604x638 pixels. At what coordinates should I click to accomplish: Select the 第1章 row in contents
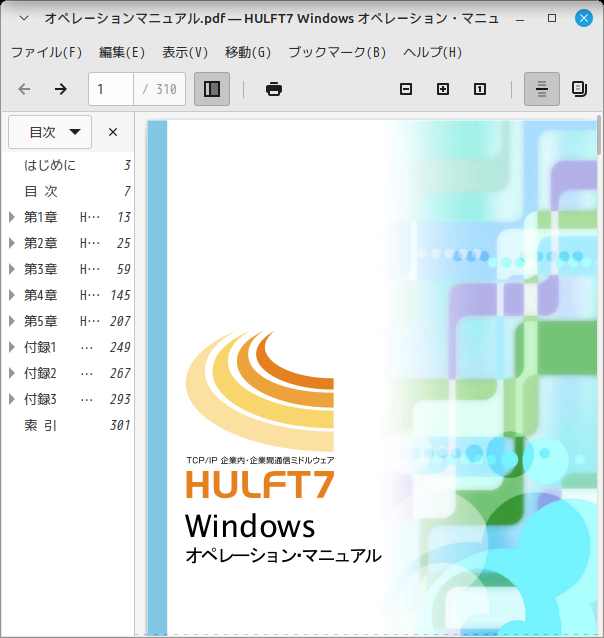pos(68,217)
